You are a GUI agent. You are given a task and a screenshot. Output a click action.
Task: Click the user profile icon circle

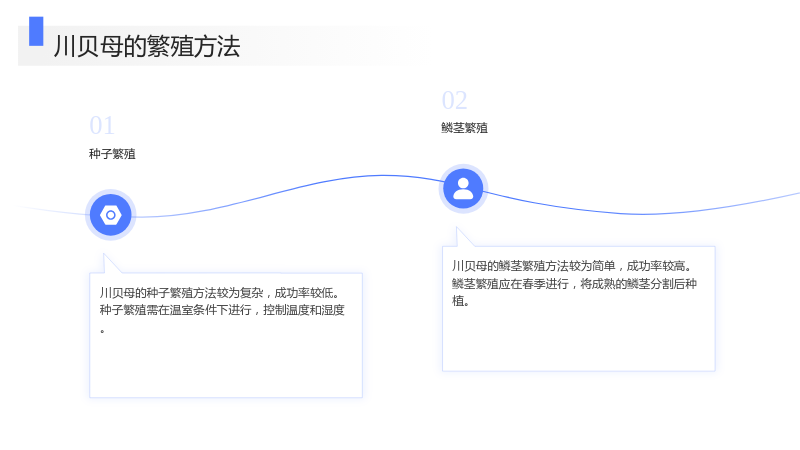point(463,189)
